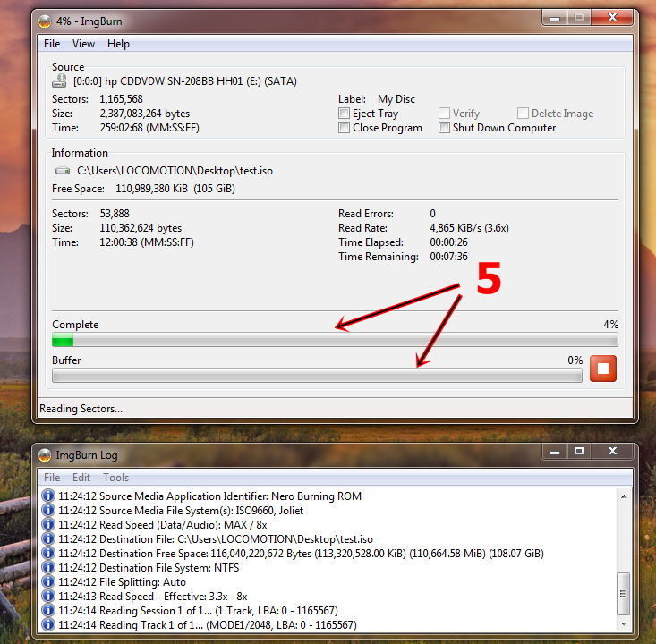Minimize the ImgBurn Log window

[555, 452]
